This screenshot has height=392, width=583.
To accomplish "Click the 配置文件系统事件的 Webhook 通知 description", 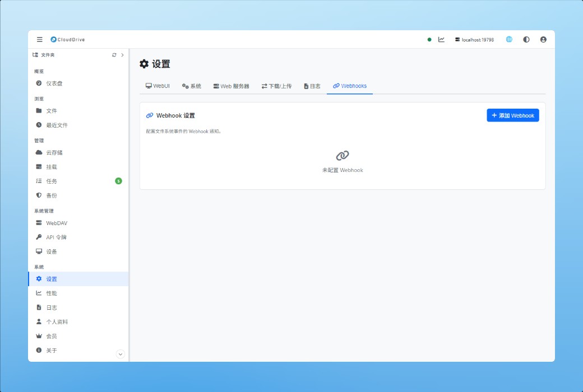I will tap(184, 131).
